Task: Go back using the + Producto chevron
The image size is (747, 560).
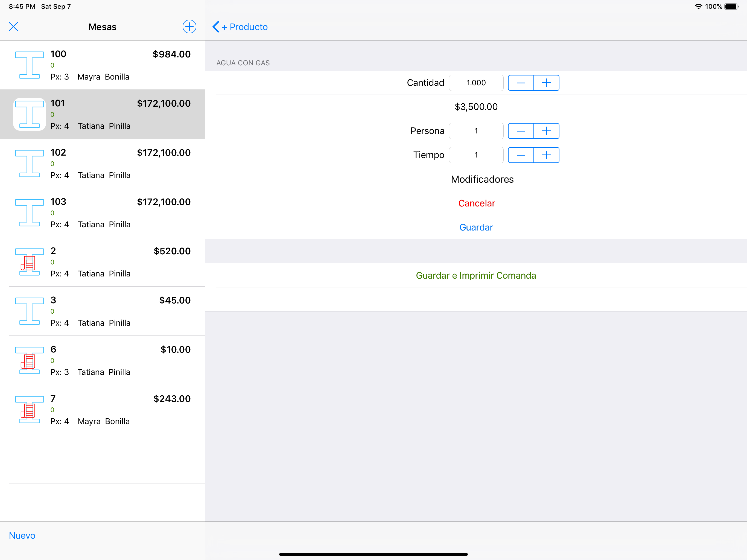Action: [216, 27]
